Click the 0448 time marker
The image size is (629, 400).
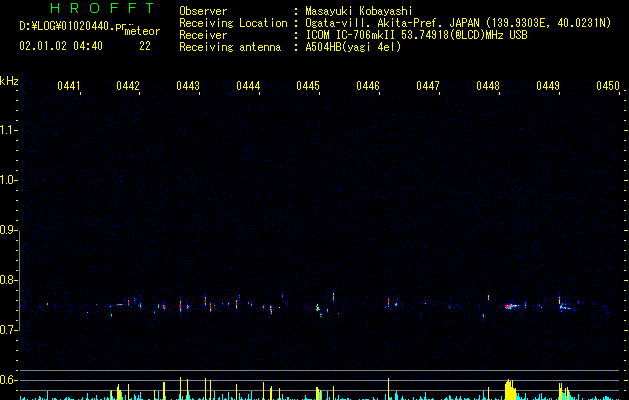click(x=488, y=85)
